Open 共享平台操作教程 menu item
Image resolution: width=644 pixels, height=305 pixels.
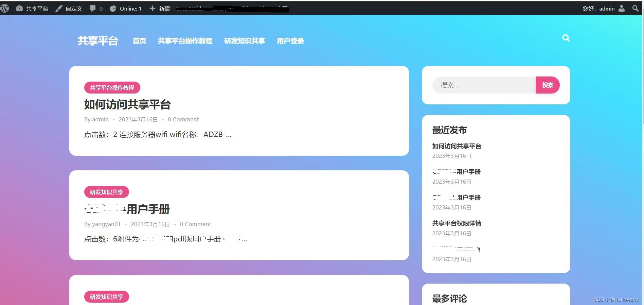[x=185, y=41]
